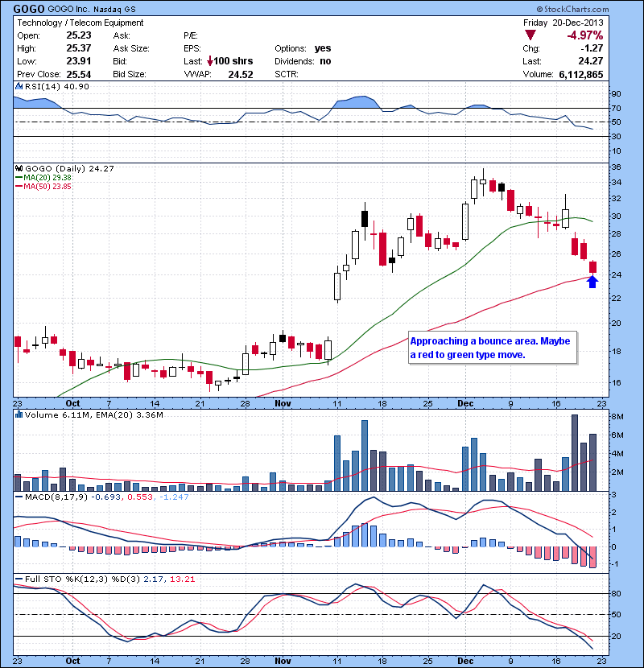Click the SCTR label
The image size is (644, 668).
pyautogui.click(x=287, y=74)
